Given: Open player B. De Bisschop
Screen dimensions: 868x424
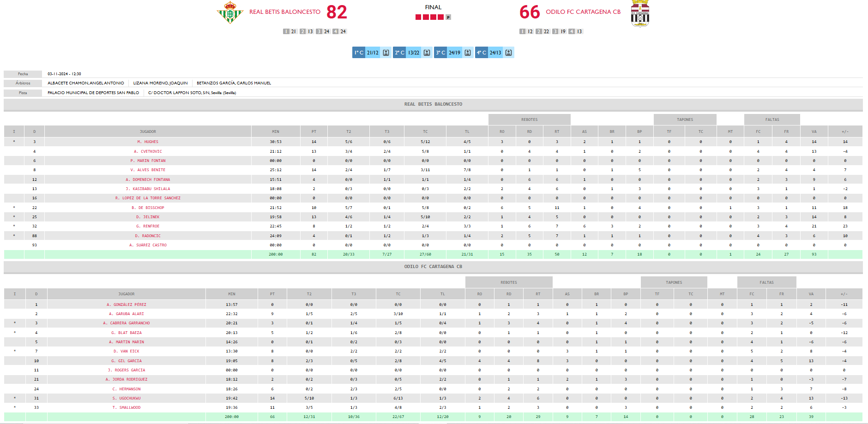Looking at the screenshot, I should 148,208.
